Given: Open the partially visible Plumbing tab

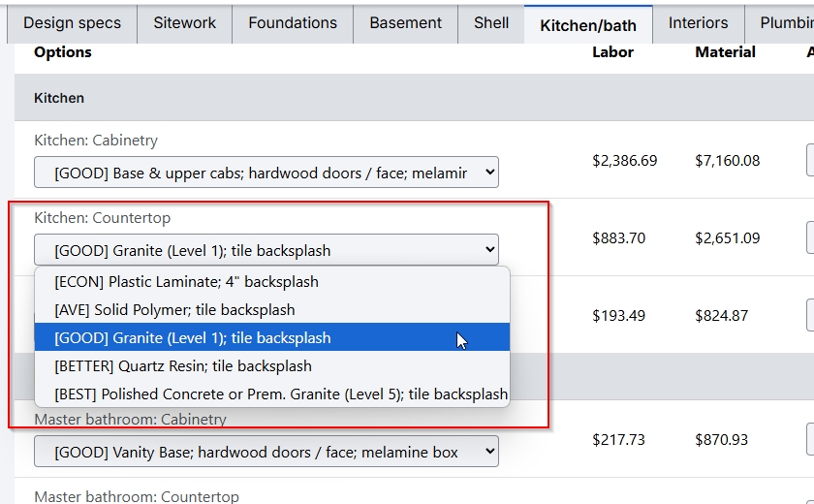Looking at the screenshot, I should [785, 23].
